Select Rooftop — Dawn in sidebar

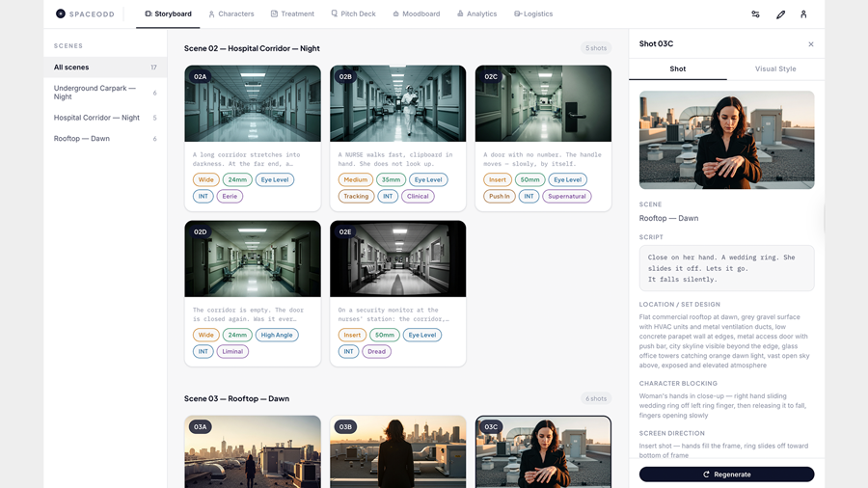(105, 139)
